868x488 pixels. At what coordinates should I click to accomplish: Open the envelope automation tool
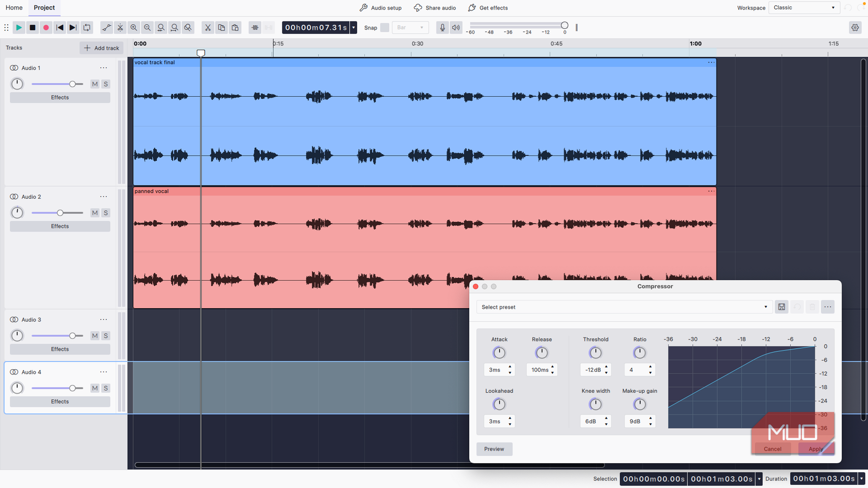(x=107, y=27)
